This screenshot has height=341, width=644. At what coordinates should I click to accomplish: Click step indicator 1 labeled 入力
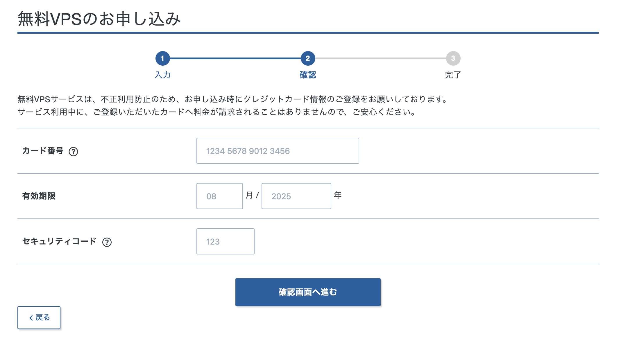pyautogui.click(x=162, y=58)
